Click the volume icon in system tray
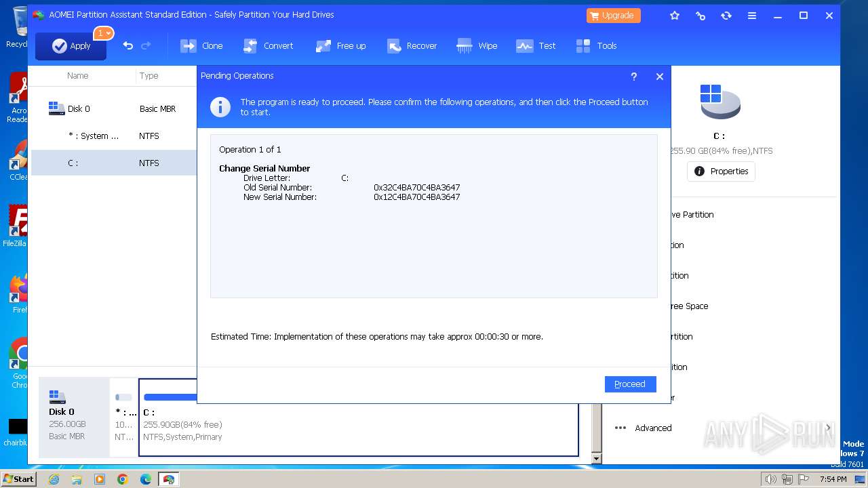The height and width of the screenshot is (488, 868). (770, 479)
